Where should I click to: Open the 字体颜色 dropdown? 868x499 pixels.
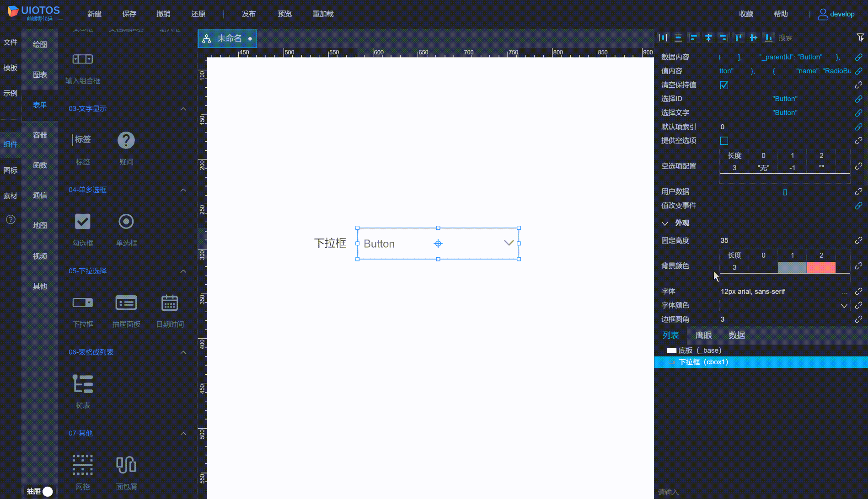click(845, 305)
